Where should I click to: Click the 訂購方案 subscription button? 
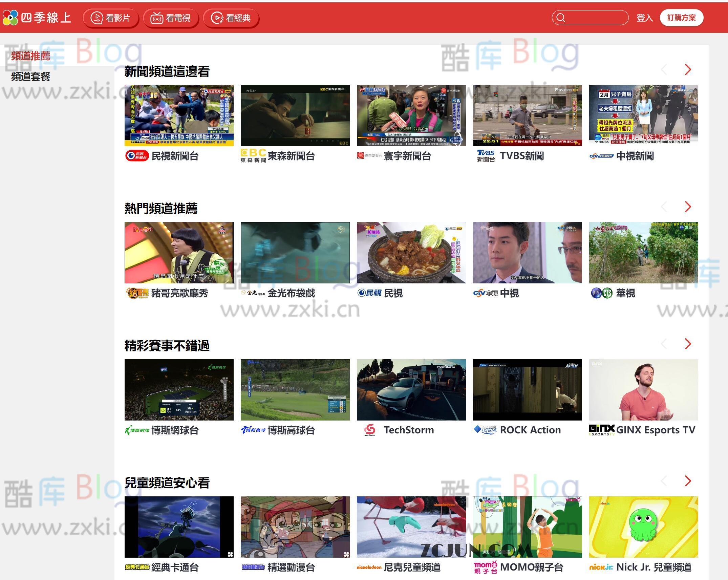pos(681,18)
